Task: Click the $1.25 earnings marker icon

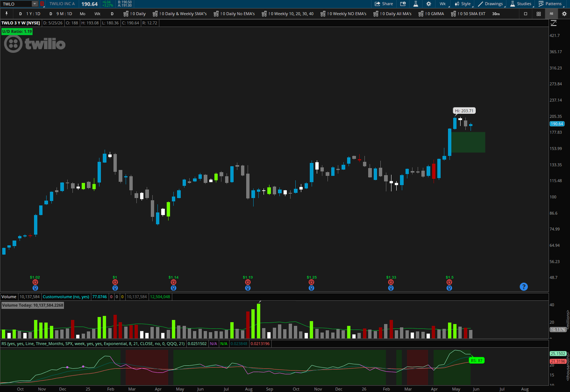Action: 311,282
